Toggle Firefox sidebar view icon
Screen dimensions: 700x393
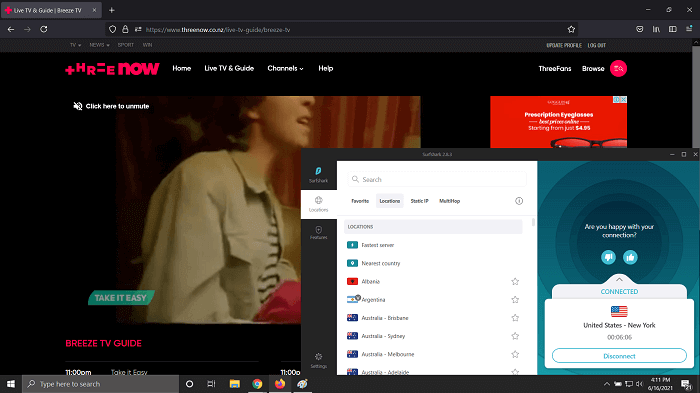(673, 29)
